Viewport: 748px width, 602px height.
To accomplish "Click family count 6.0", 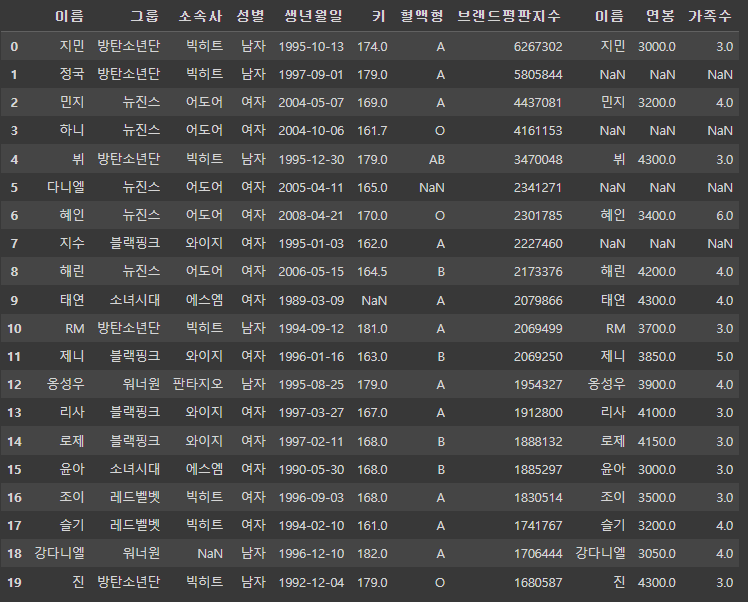I will click(724, 216).
